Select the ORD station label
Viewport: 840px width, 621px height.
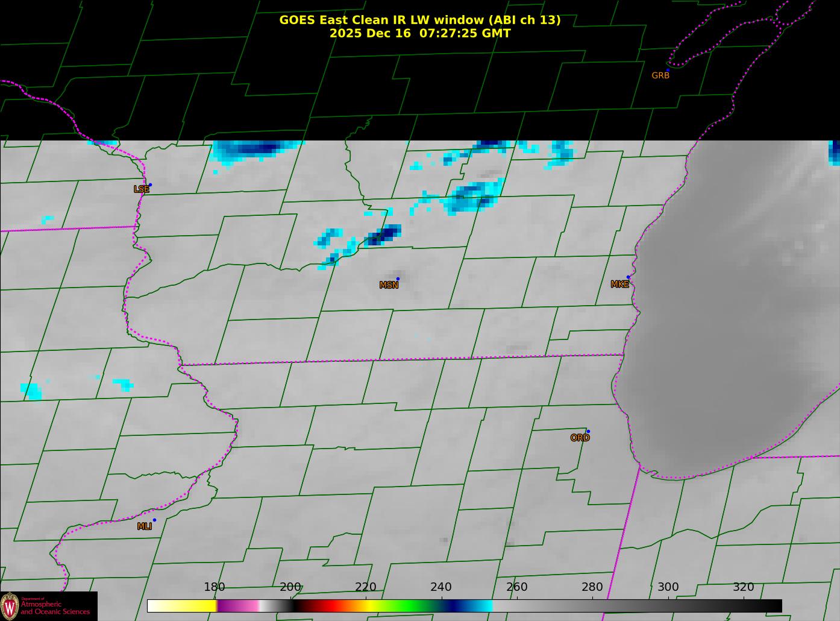point(580,438)
